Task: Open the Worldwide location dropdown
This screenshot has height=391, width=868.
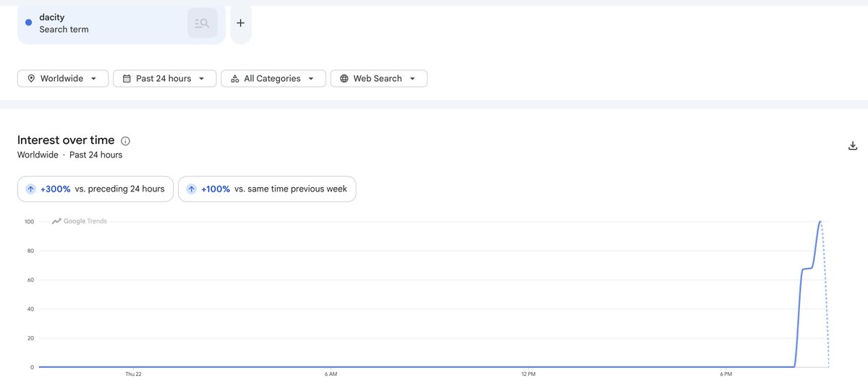Action: pos(63,78)
